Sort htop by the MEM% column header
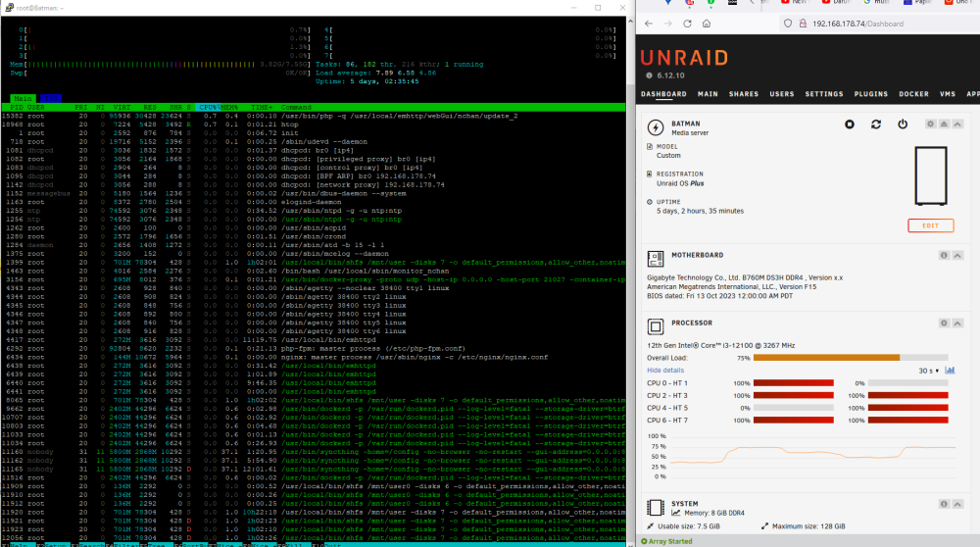 [x=229, y=108]
